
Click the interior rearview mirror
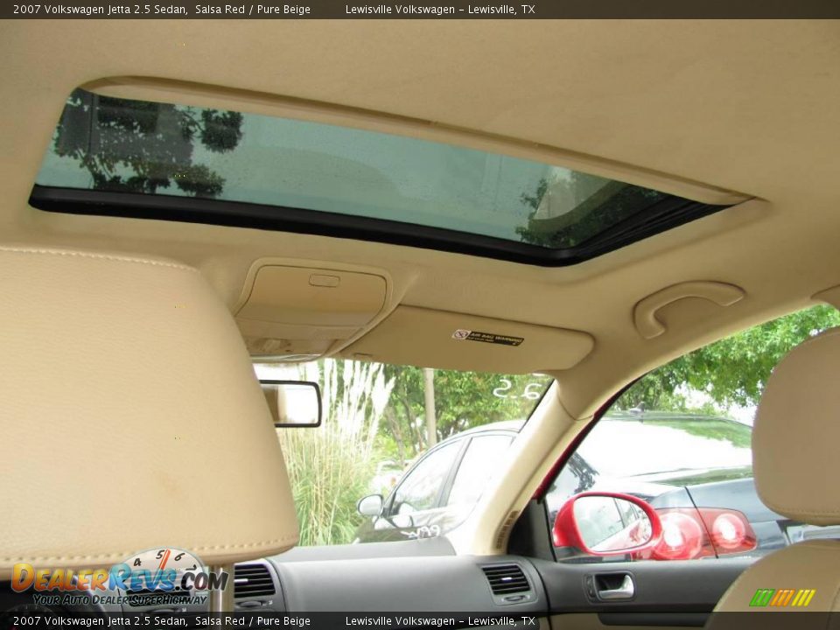pos(291,402)
